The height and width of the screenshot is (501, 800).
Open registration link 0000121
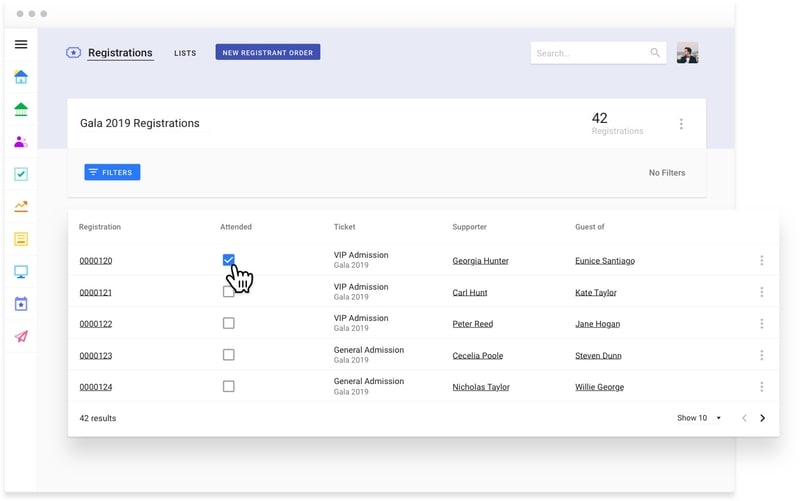tap(96, 292)
